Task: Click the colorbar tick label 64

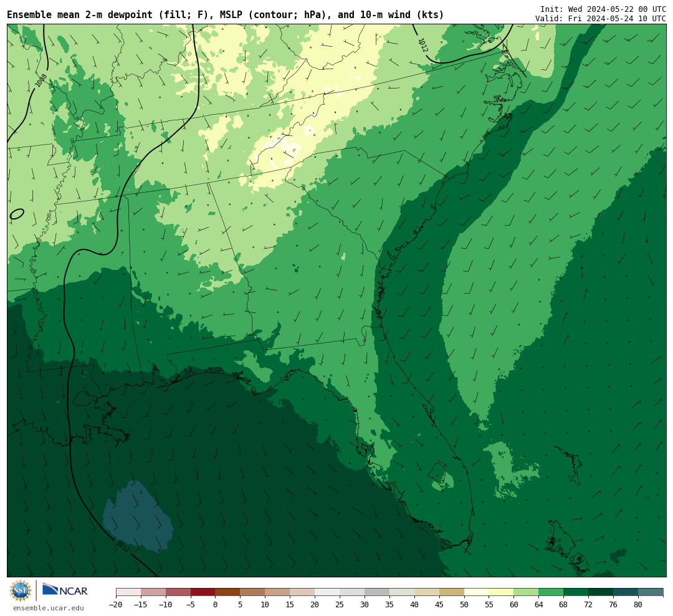Action: tap(538, 604)
